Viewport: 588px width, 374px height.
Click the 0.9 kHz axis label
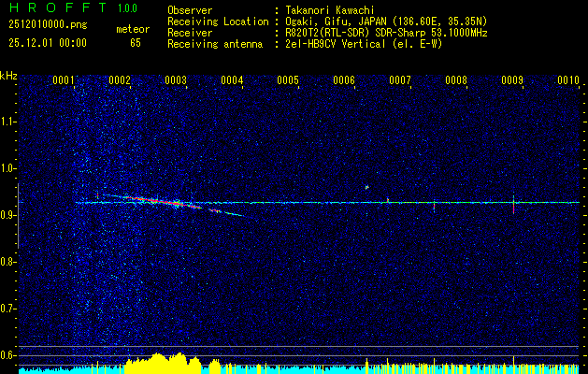click(7, 215)
